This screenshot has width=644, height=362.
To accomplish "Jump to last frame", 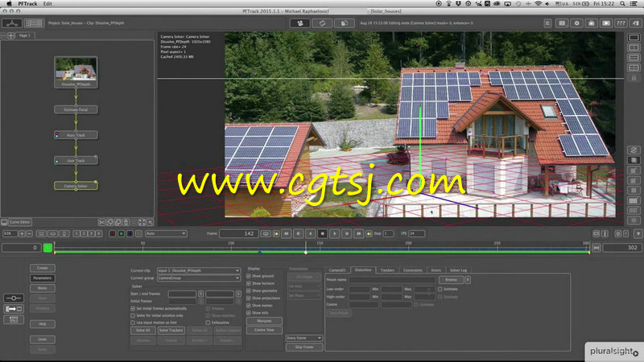I will click(x=358, y=233).
